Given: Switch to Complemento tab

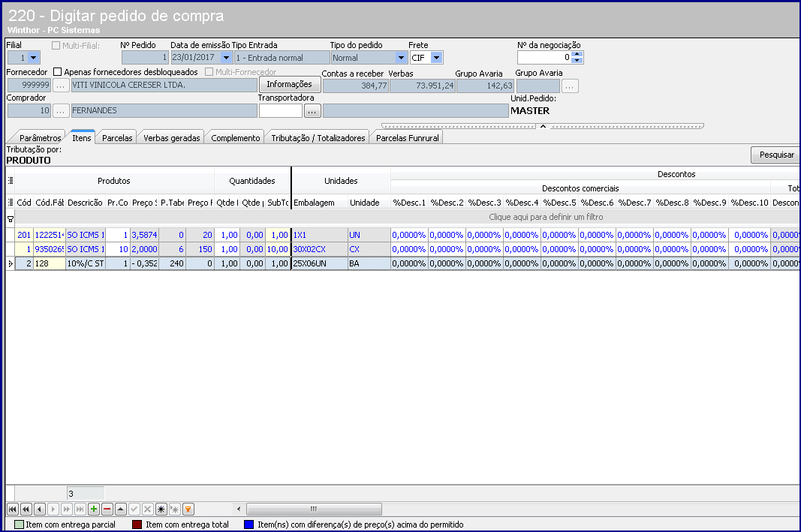Looking at the screenshot, I should coord(236,138).
